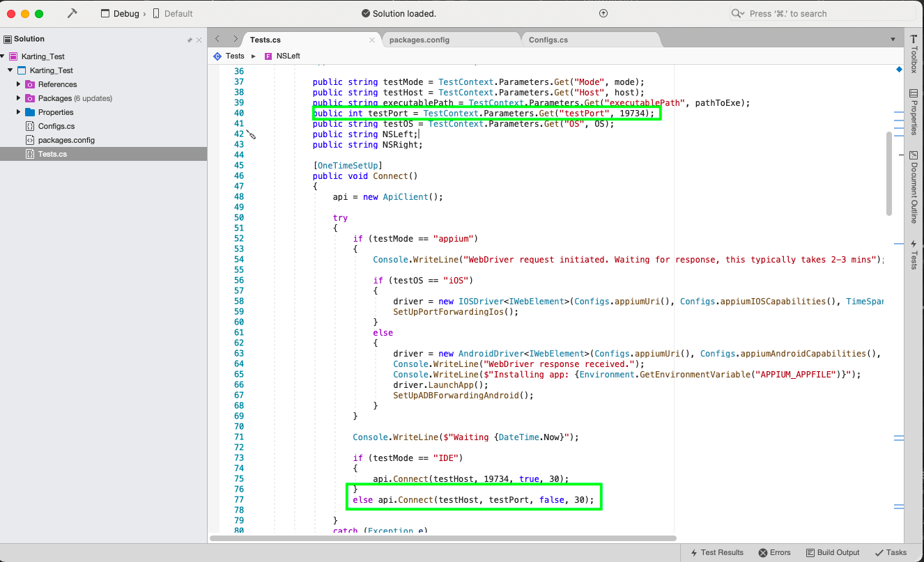Open the Tests side panel
The height and width of the screenshot is (562, 924).
coord(914,255)
